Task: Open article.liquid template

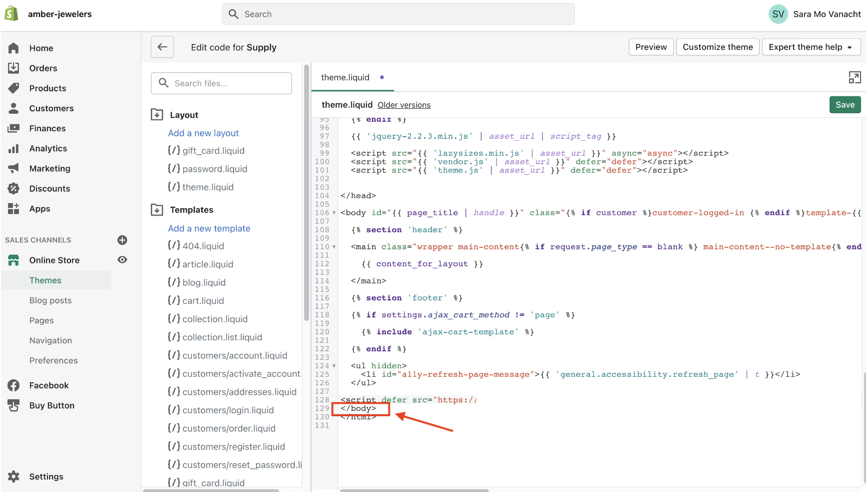Action: (x=201, y=264)
